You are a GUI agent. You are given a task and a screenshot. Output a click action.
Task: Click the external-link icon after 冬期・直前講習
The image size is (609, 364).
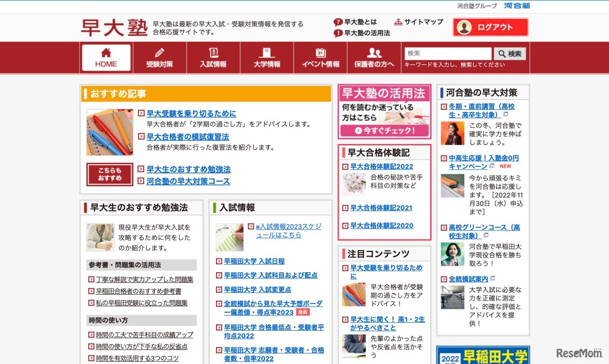pos(505,115)
